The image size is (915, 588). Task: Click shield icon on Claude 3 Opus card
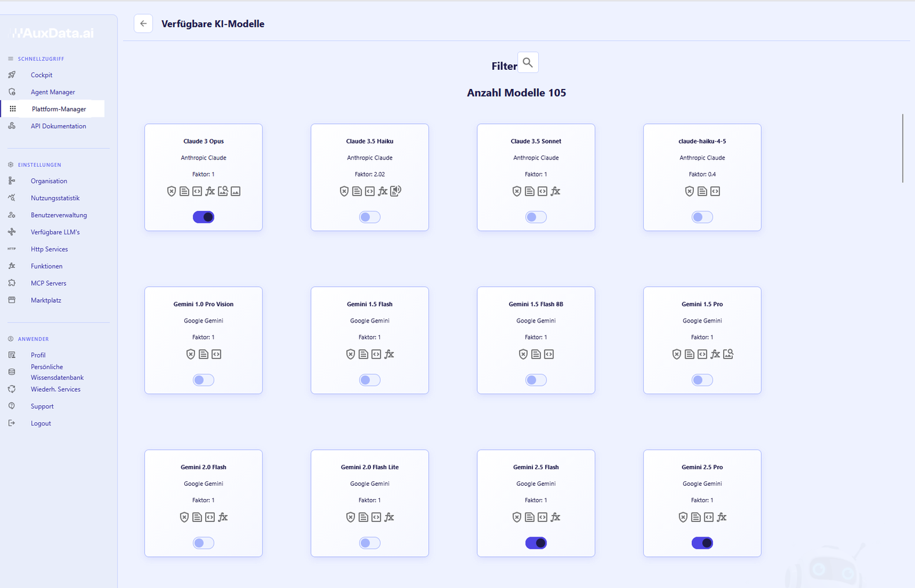172,191
